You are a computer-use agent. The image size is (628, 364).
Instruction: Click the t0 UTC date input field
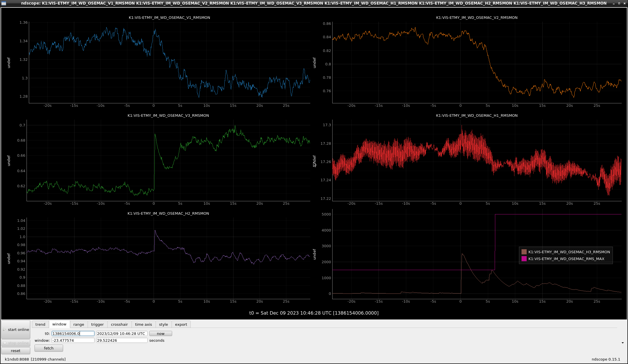pos(122,333)
